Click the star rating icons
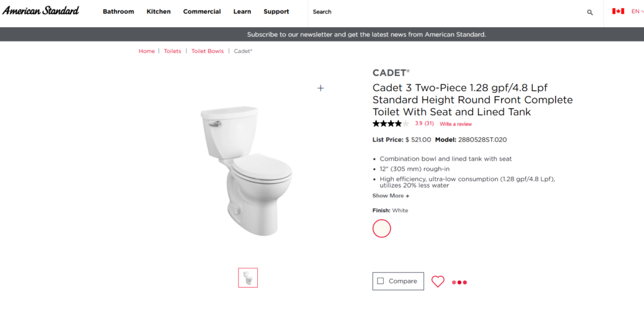This screenshot has width=644, height=328. point(390,123)
